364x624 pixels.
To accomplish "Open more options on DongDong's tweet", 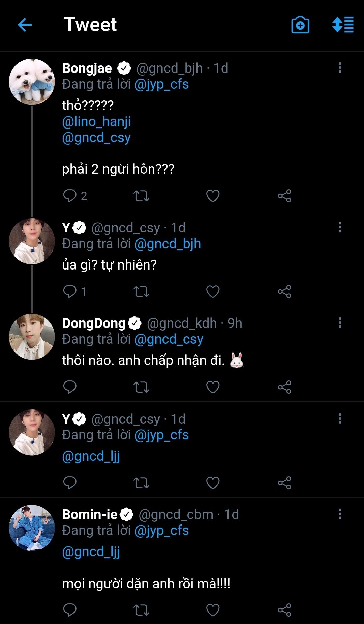I will (x=340, y=323).
